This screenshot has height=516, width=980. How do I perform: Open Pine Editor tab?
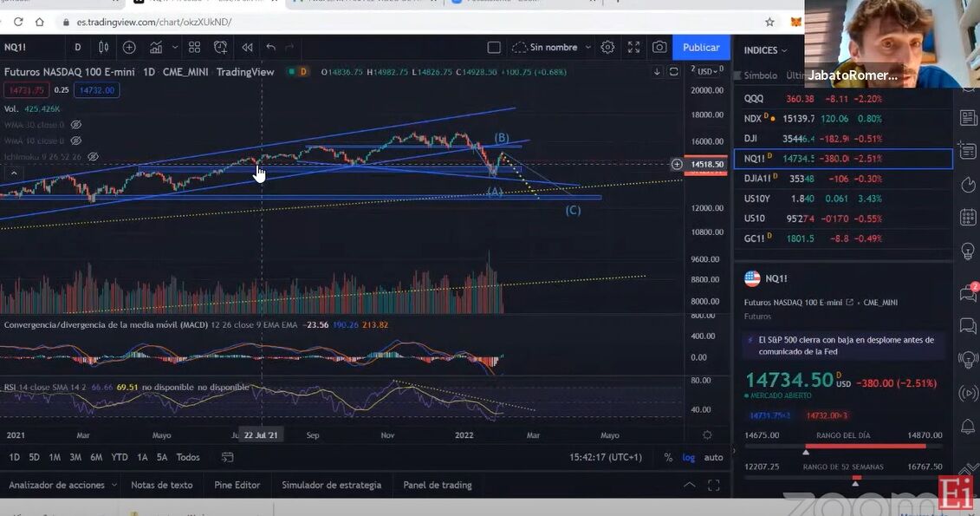coord(237,485)
